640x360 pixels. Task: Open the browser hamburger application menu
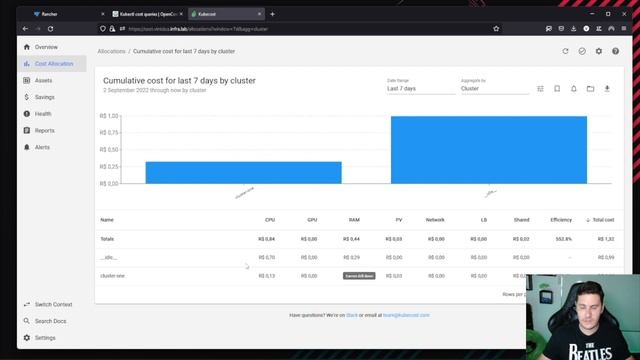click(x=624, y=29)
